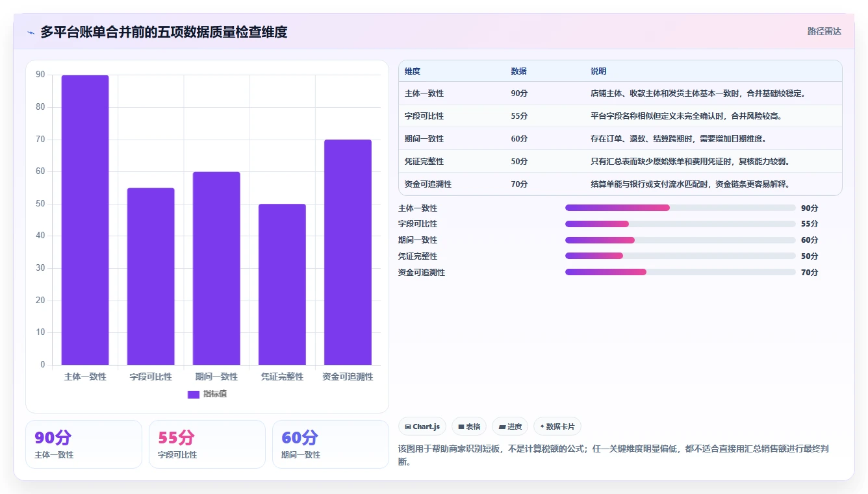This screenshot has height=494, width=868.
Task: Click the 说明 column header
Action: 598,71
